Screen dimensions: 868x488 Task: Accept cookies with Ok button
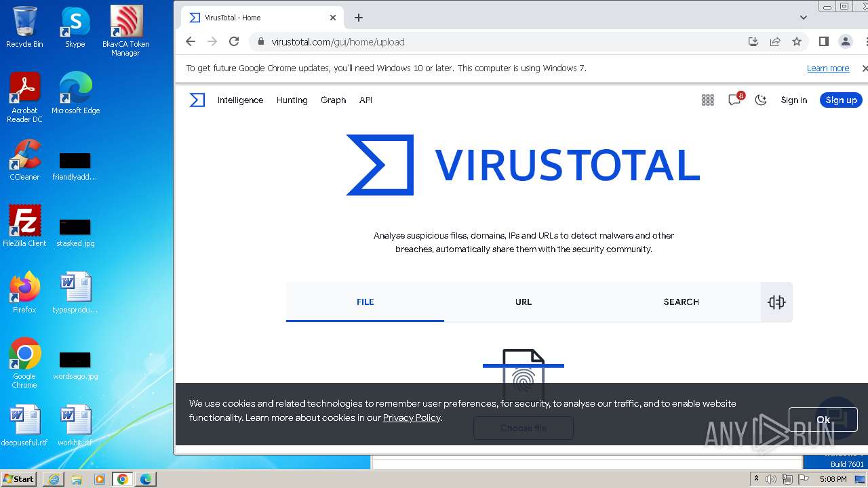[x=823, y=420]
